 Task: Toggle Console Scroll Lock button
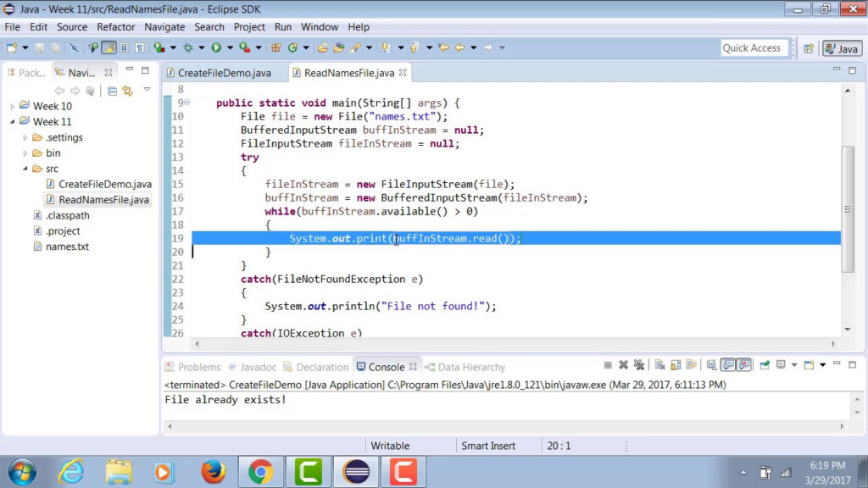tap(676, 365)
